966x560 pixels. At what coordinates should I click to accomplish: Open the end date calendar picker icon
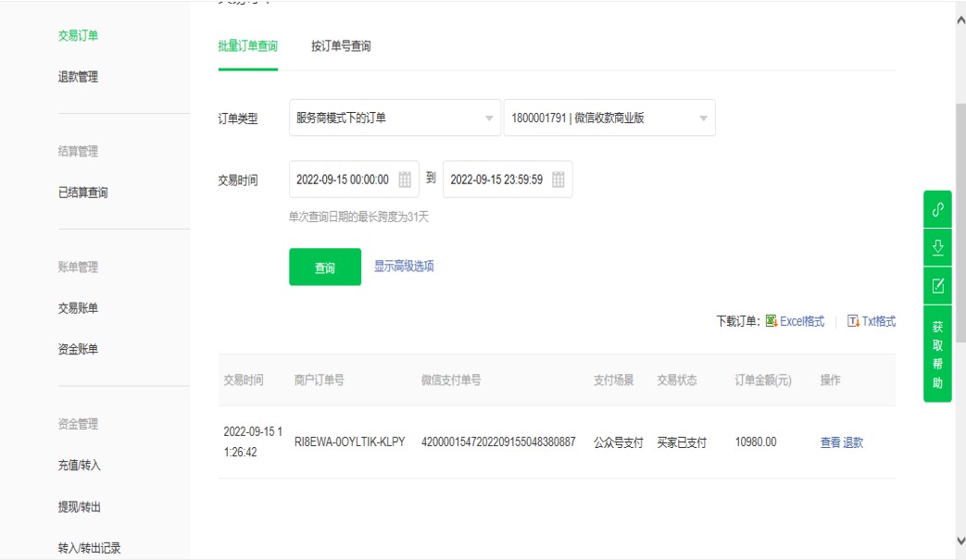[558, 180]
